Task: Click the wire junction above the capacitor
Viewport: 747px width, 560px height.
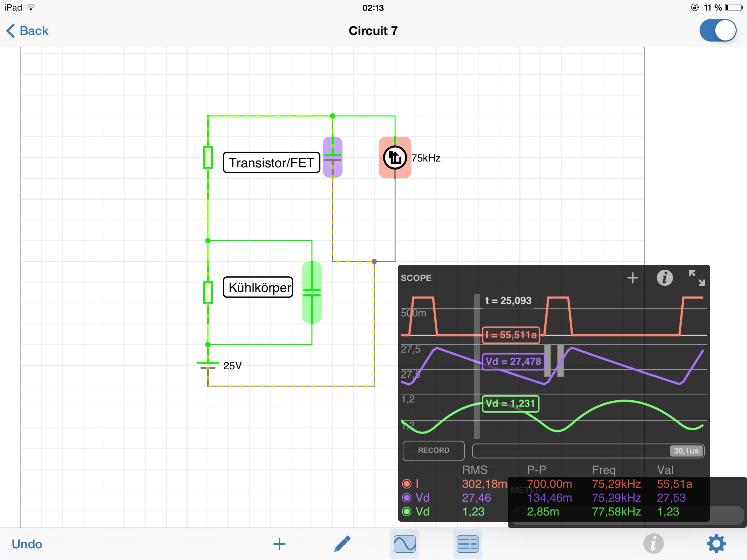Action: [x=333, y=116]
